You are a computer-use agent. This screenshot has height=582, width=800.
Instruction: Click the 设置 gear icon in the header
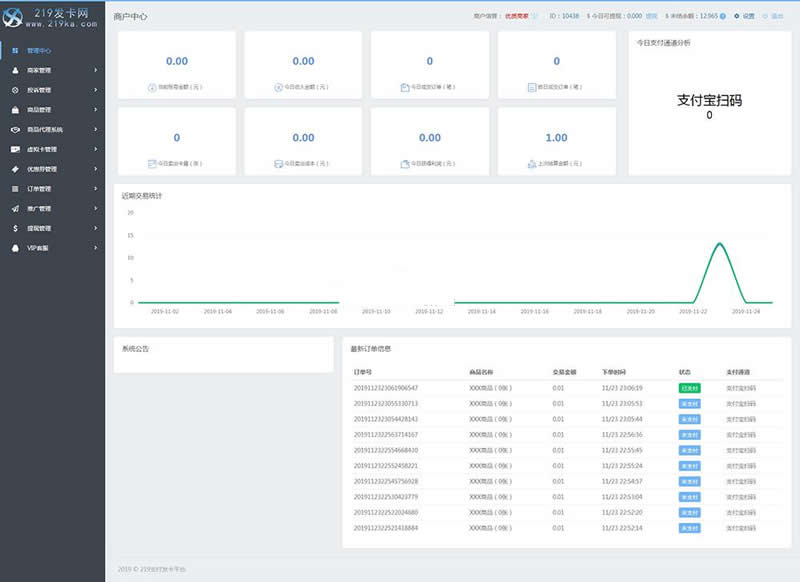(736, 15)
